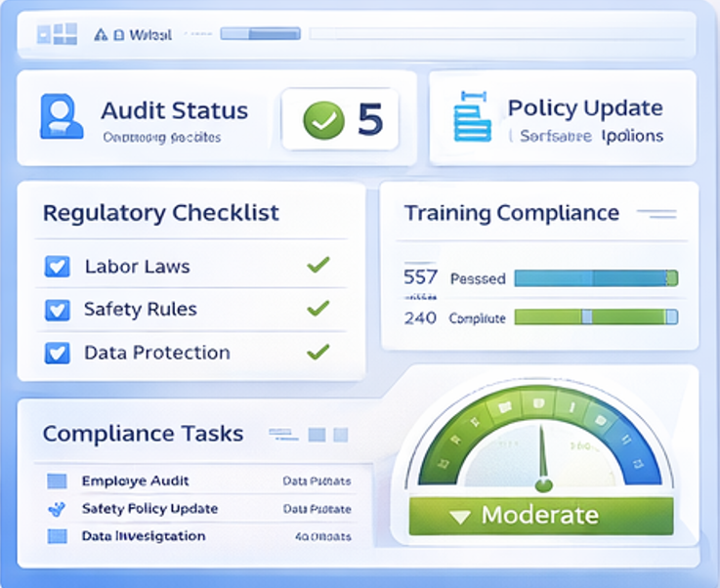Click the Employe Audit task square icon
The image size is (720, 588).
pos(57,482)
